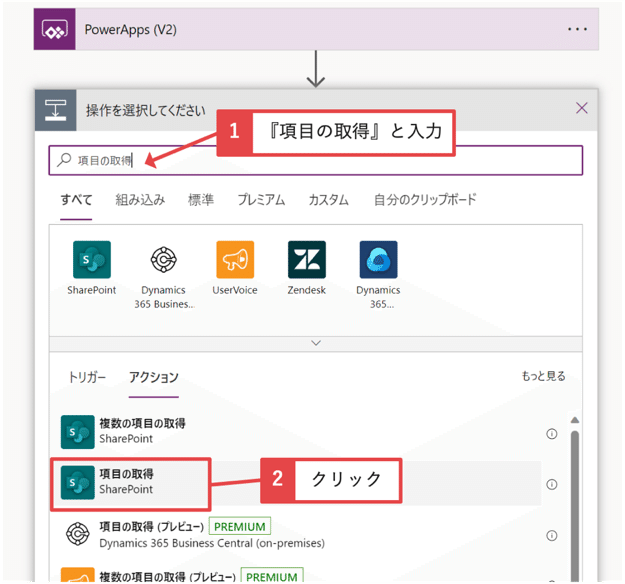
Task: Click the magnifier search icon
Action: [x=64, y=160]
